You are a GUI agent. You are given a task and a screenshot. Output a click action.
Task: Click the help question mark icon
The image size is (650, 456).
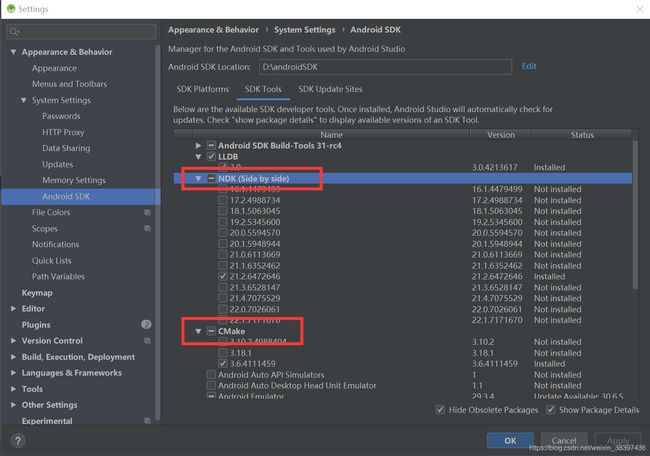18,441
